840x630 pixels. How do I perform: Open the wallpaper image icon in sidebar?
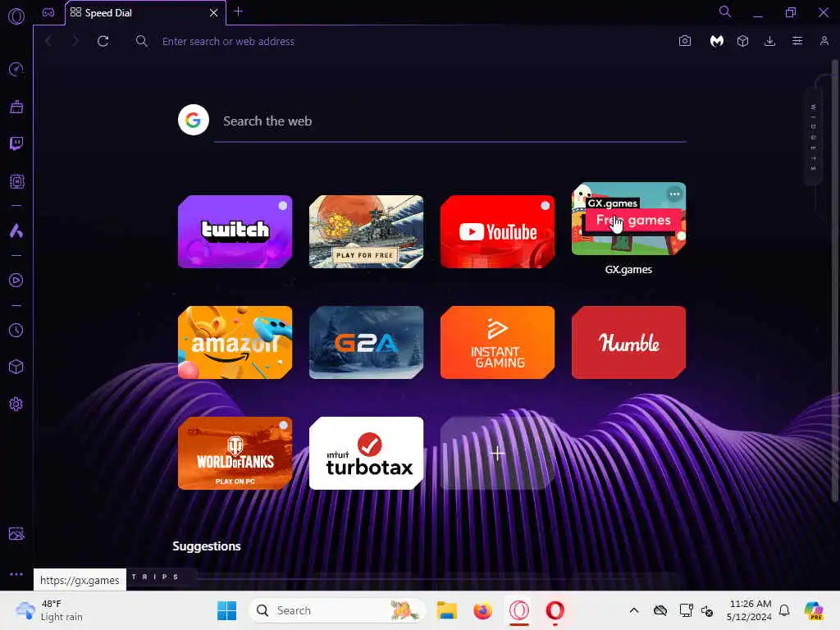pyautogui.click(x=16, y=533)
